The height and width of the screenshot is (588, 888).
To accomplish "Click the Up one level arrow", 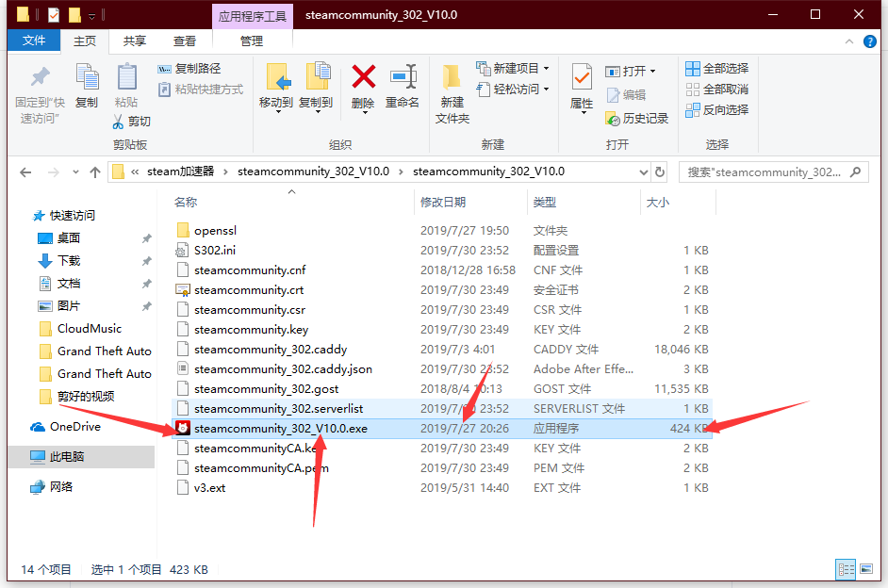I will 95,172.
